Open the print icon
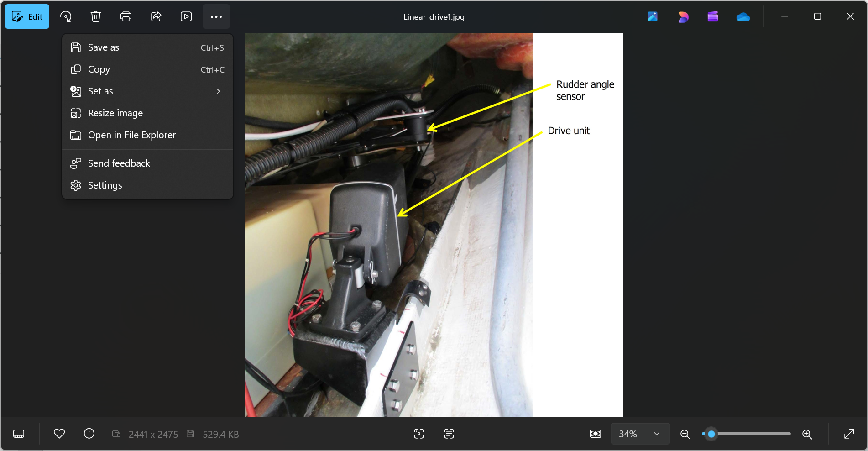The image size is (868, 451). point(126,17)
